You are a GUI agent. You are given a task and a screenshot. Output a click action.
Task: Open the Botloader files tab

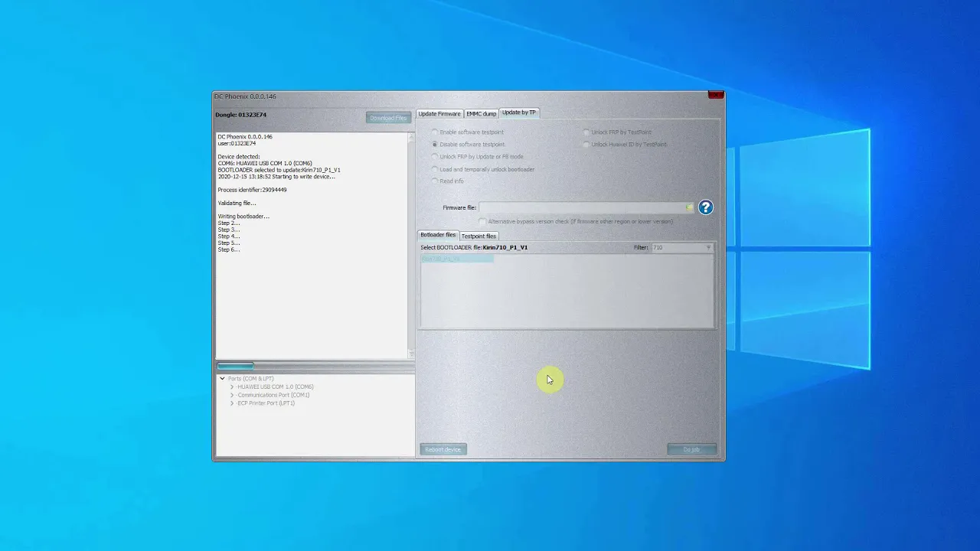point(438,235)
